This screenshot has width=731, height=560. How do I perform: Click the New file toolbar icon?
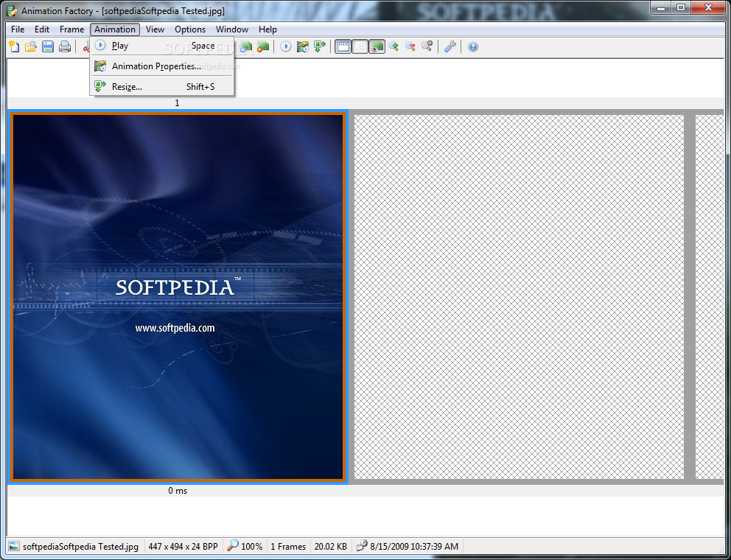point(15,46)
